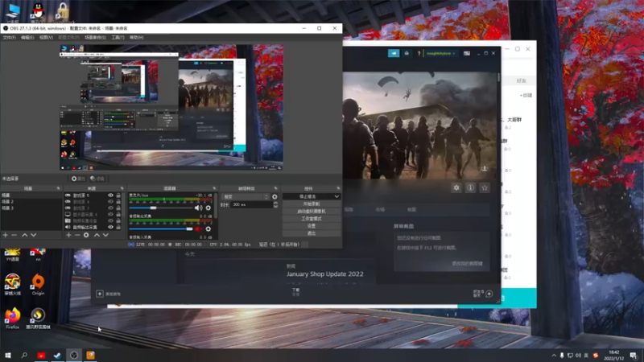
Task: Open OBS Edit menu
Action: click(27, 37)
